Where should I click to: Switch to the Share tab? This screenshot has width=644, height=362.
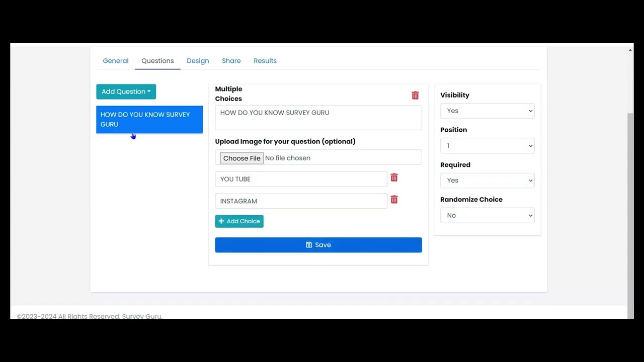[231, 61]
